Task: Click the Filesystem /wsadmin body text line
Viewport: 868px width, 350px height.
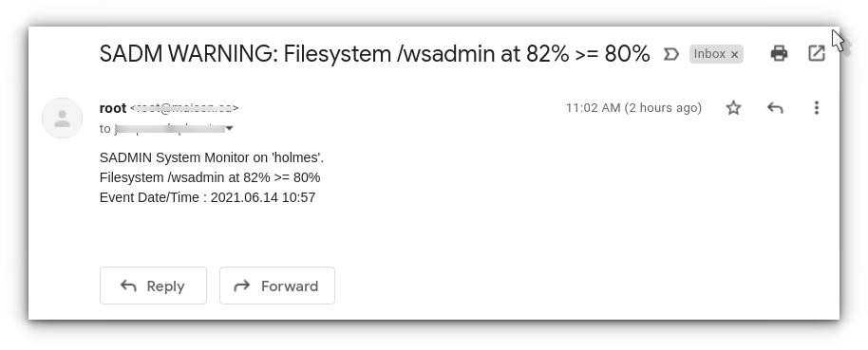Action: 210,177
